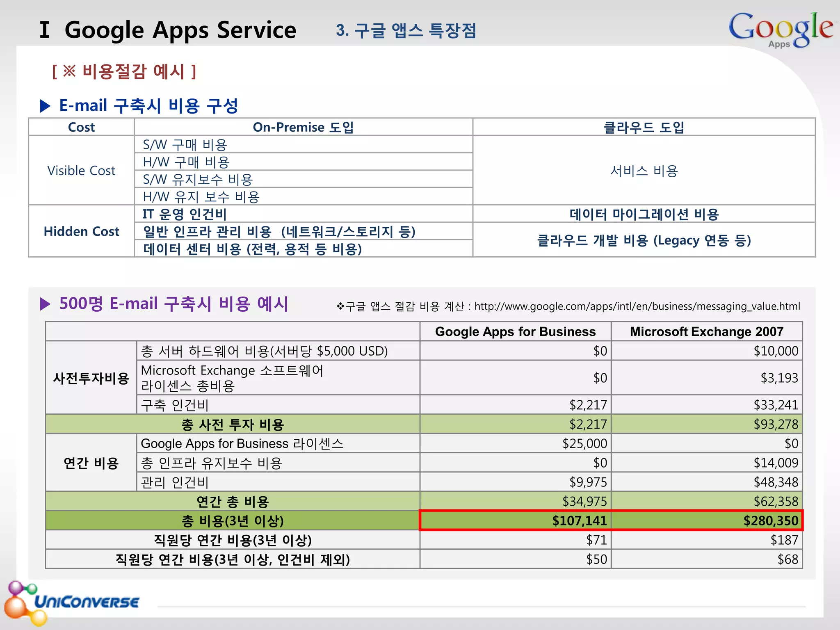Image resolution: width=840 pixels, height=630 pixels.
Task: Select the '연간 총 비용' row label
Action: 233,501
